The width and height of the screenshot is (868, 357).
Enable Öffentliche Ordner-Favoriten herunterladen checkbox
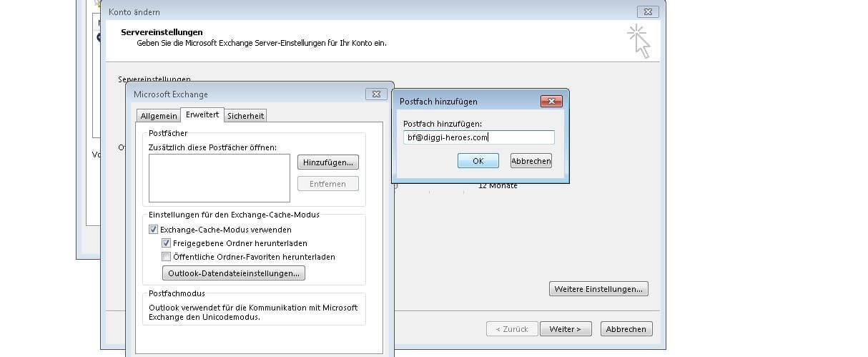pyautogui.click(x=167, y=257)
